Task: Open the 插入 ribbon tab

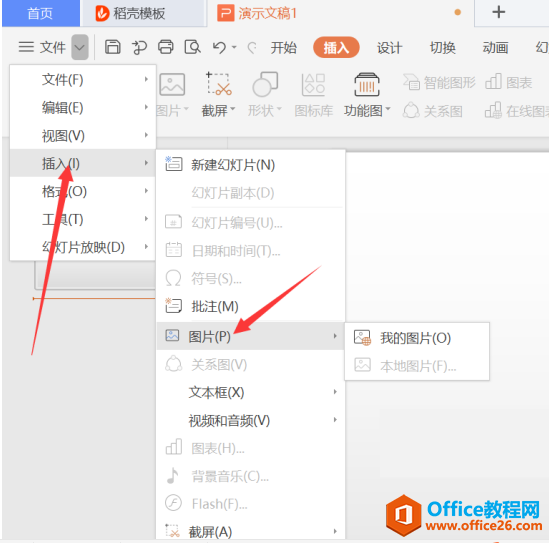Action: point(336,47)
